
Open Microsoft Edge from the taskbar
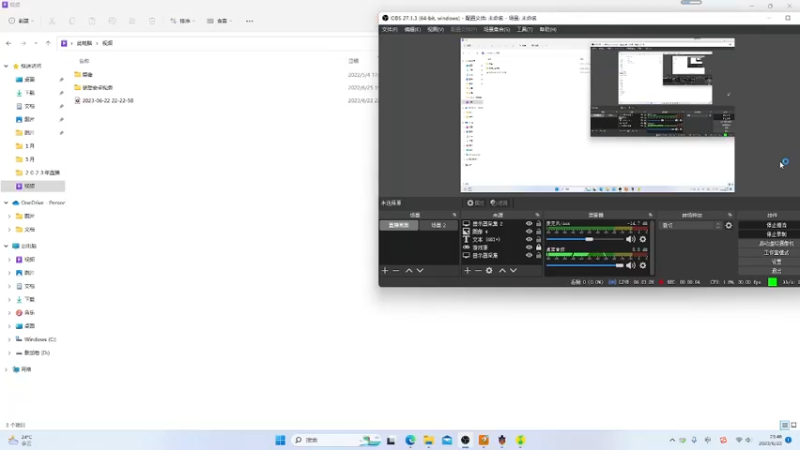click(x=410, y=440)
